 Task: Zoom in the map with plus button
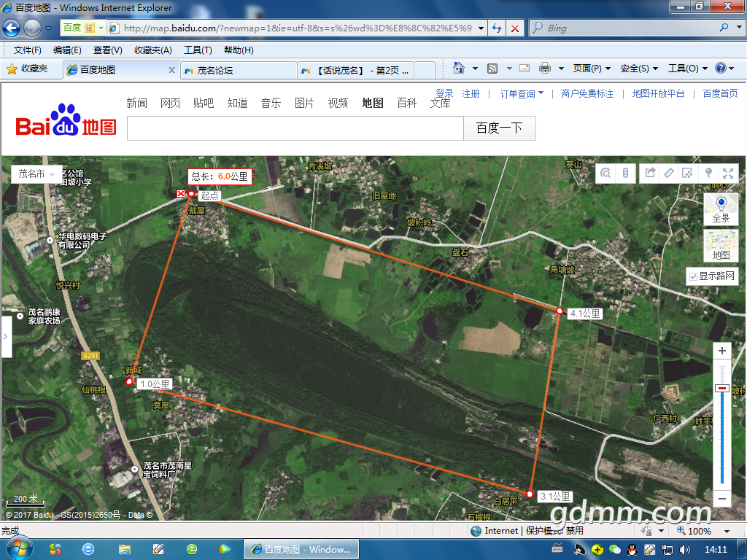tap(722, 351)
